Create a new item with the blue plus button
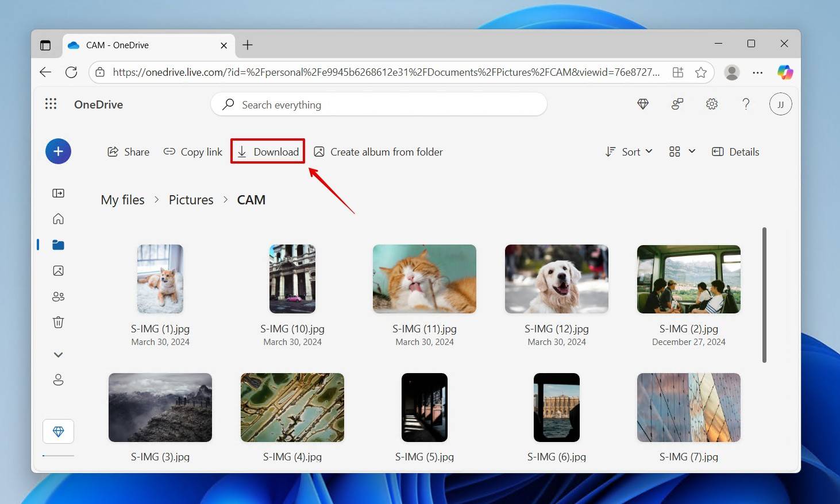Image resolution: width=840 pixels, height=504 pixels. click(58, 151)
